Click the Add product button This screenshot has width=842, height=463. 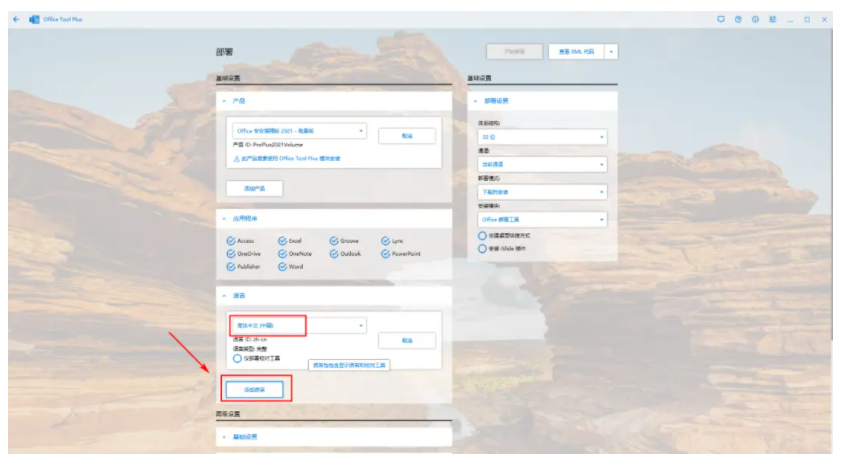[x=255, y=189]
